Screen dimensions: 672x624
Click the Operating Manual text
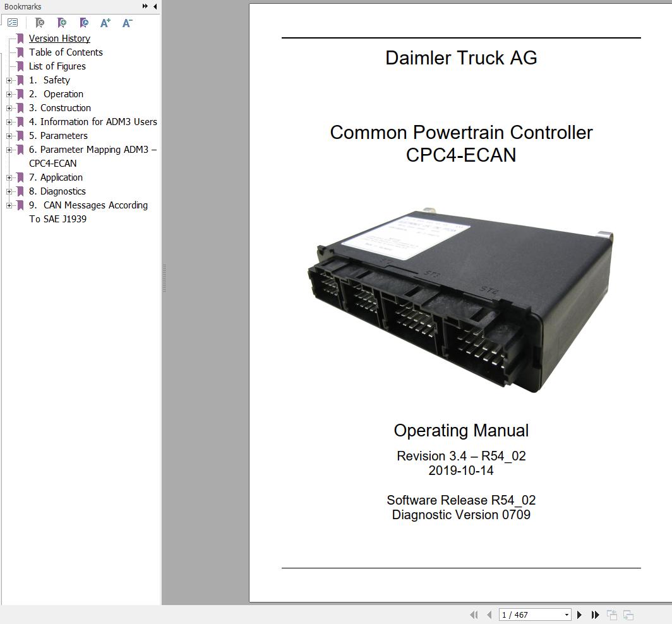tap(461, 430)
